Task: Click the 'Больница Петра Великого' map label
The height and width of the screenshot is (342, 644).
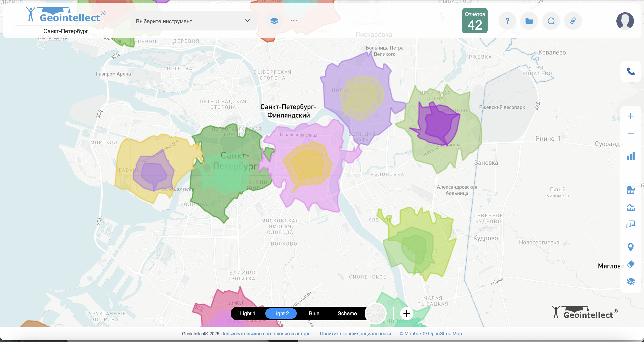Action: [384, 51]
